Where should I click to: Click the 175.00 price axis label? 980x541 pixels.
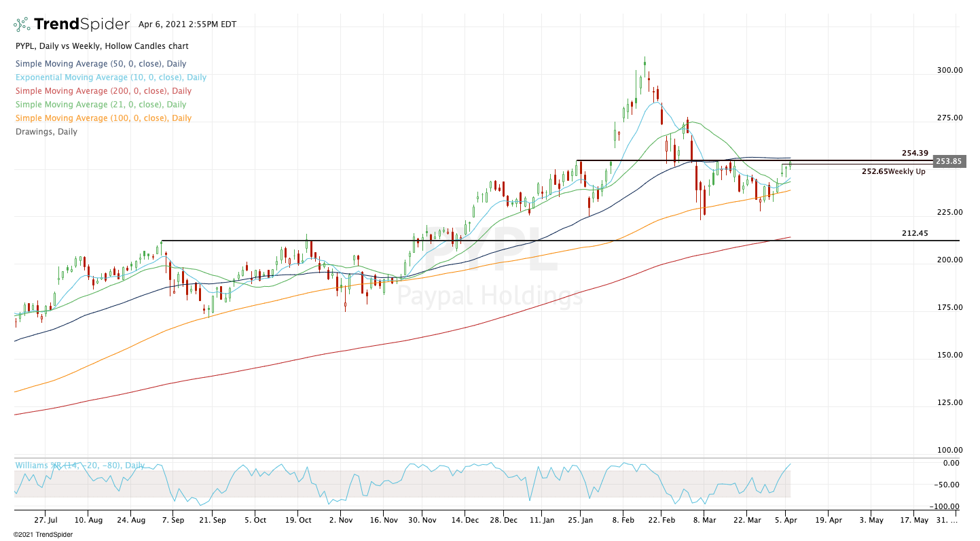click(949, 307)
